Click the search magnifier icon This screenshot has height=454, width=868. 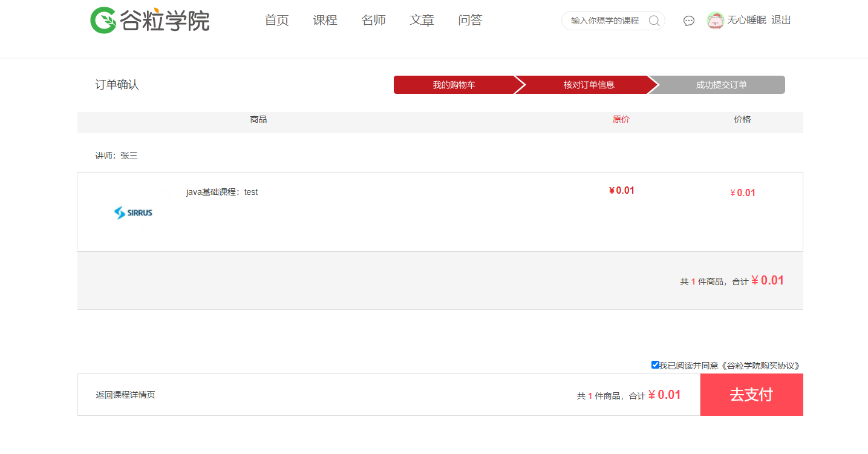click(x=654, y=21)
